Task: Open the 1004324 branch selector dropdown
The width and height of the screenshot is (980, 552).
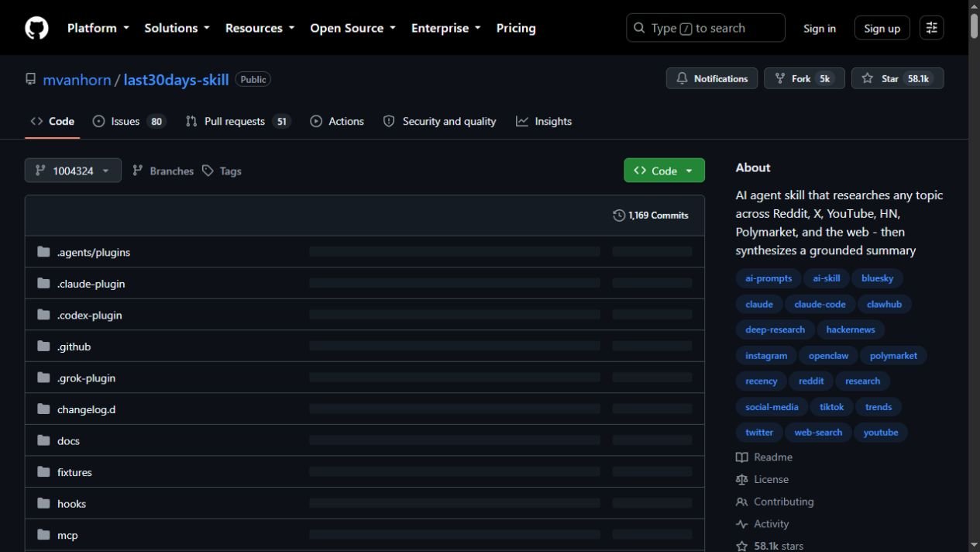Action: tap(73, 171)
